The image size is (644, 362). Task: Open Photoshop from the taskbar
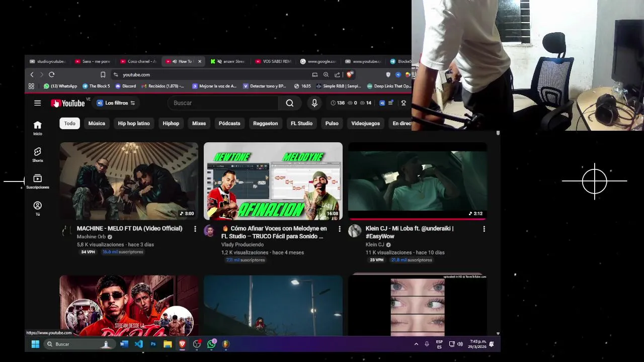click(153, 344)
